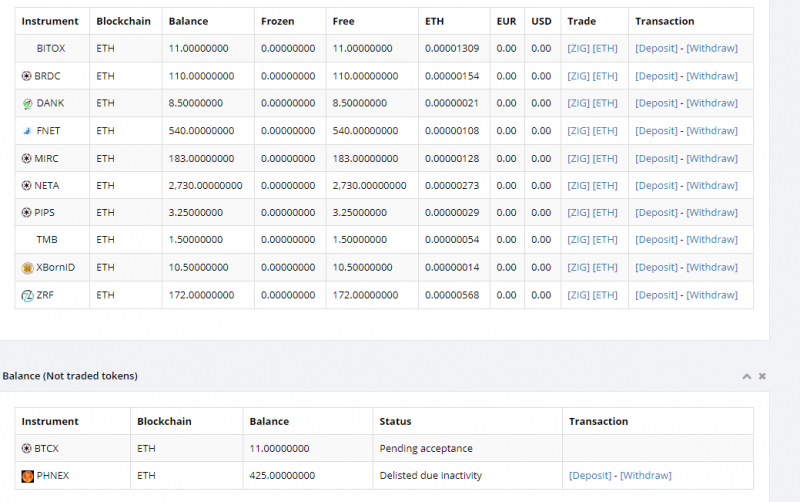Open the ETH trade link for PIPS
The height and width of the screenshot is (502, 800).
605,213
